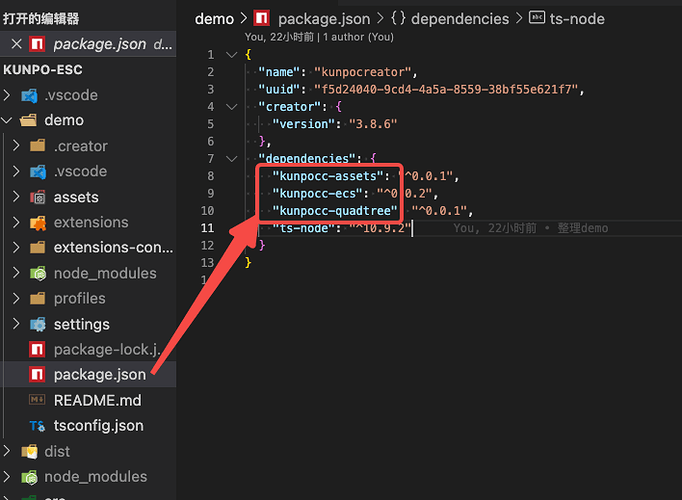682x500 pixels.
Task: Click the profiles folder icon
Action: pos(38,299)
